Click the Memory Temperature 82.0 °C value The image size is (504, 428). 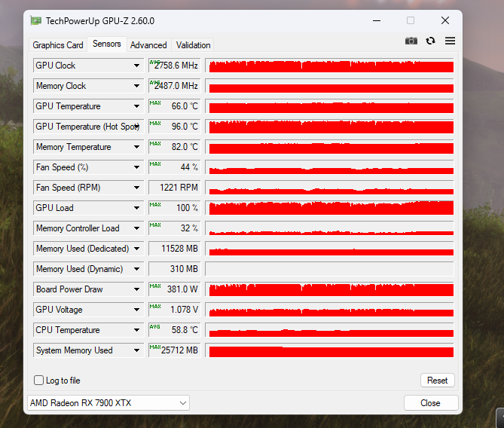tap(175, 147)
